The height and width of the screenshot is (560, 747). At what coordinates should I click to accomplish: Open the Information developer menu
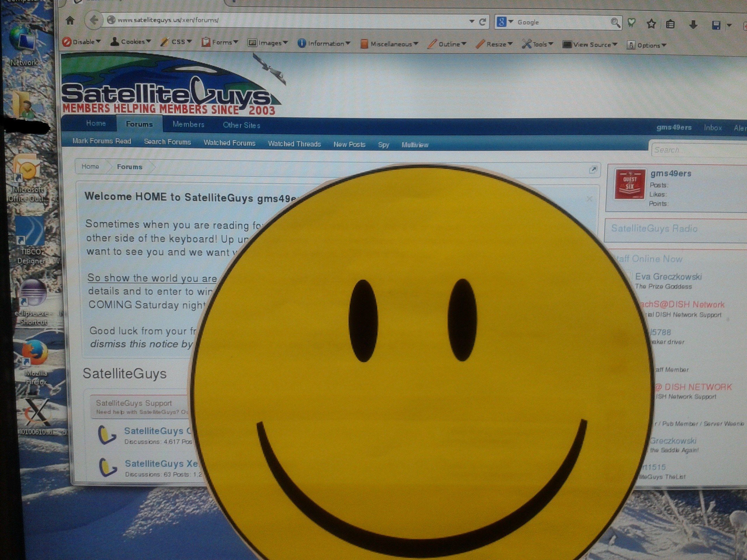tap(324, 43)
